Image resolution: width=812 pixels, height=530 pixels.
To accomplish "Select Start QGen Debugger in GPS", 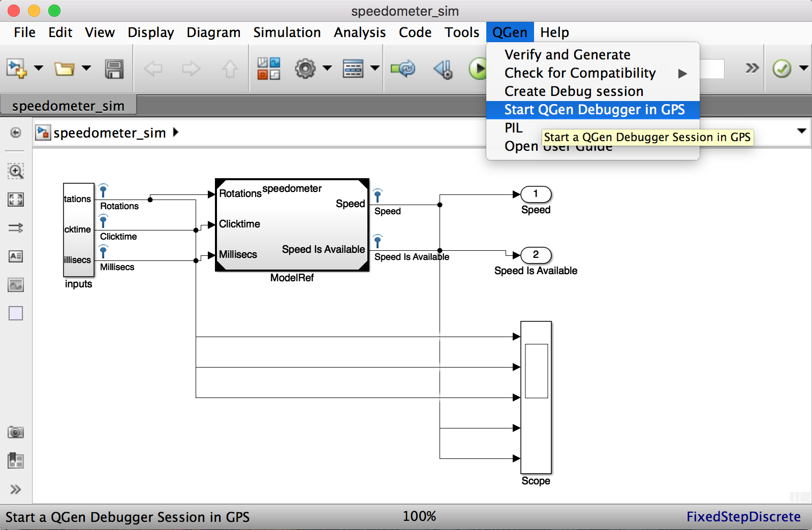I will tap(592, 110).
